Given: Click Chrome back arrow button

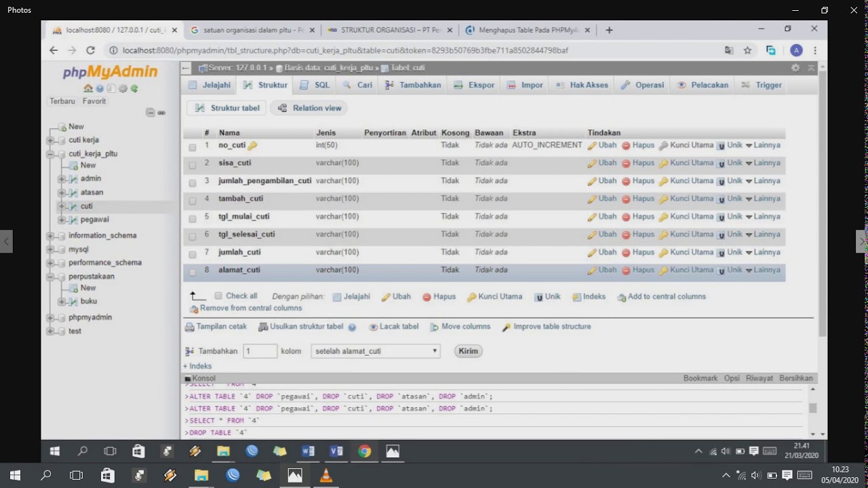Looking at the screenshot, I should 54,50.
